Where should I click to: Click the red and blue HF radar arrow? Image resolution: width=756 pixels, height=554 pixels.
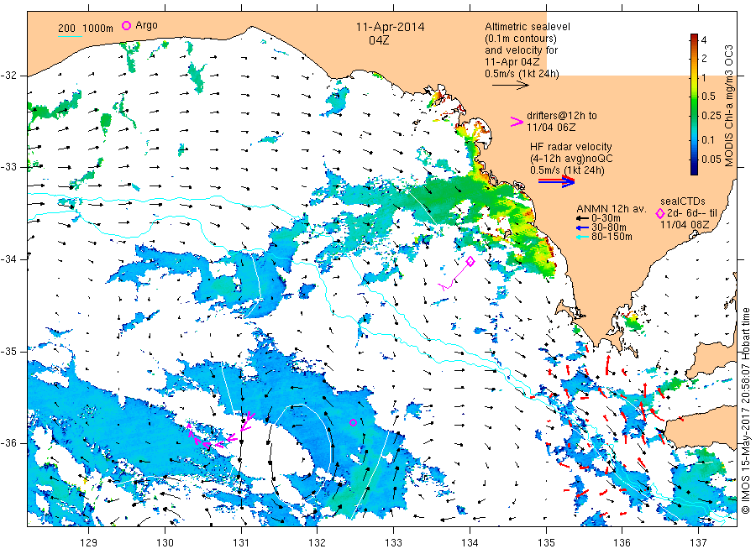[557, 181]
